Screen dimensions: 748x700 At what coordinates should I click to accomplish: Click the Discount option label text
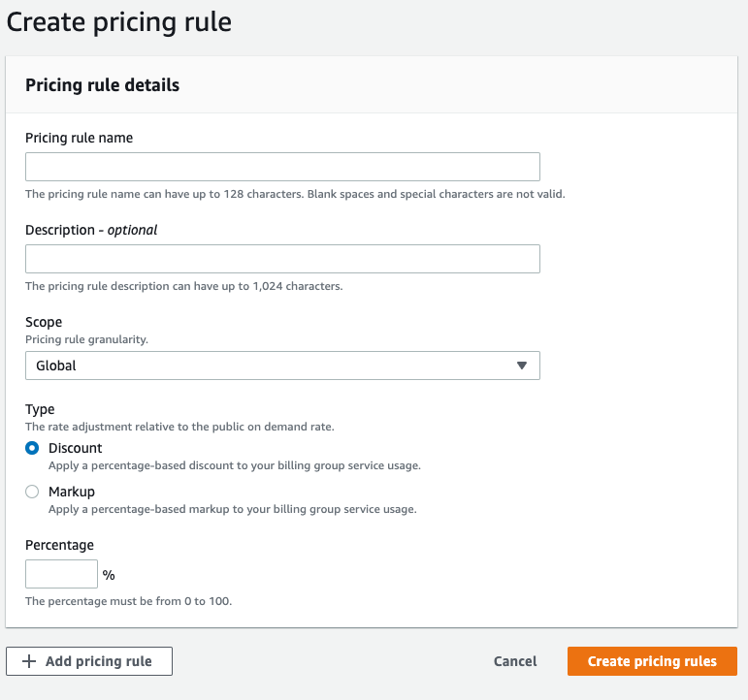(76, 448)
